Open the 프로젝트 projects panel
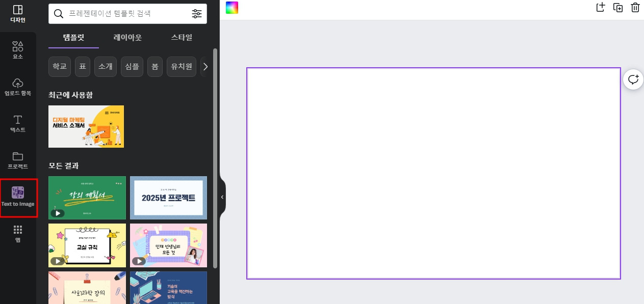The image size is (644, 304). pyautogui.click(x=17, y=160)
